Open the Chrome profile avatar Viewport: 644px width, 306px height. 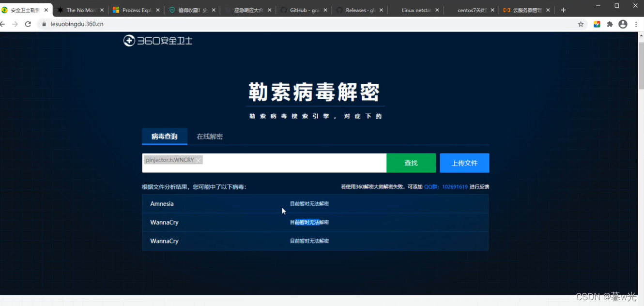coord(623,23)
